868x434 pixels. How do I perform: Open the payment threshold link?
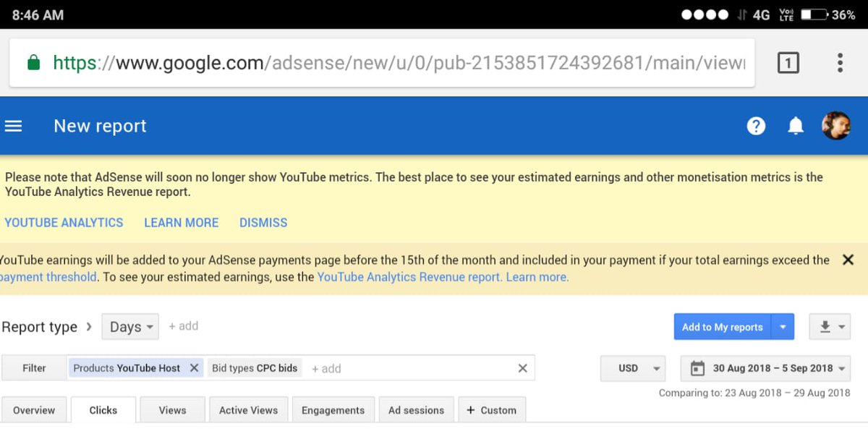tap(48, 277)
